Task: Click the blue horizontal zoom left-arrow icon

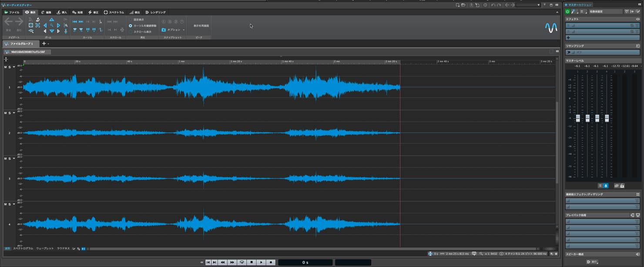Action: point(45,25)
